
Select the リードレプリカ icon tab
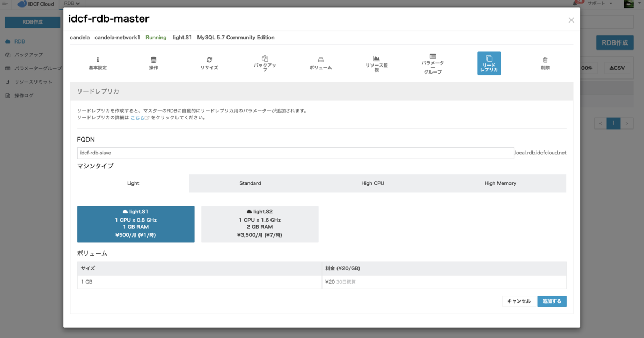[x=489, y=63]
